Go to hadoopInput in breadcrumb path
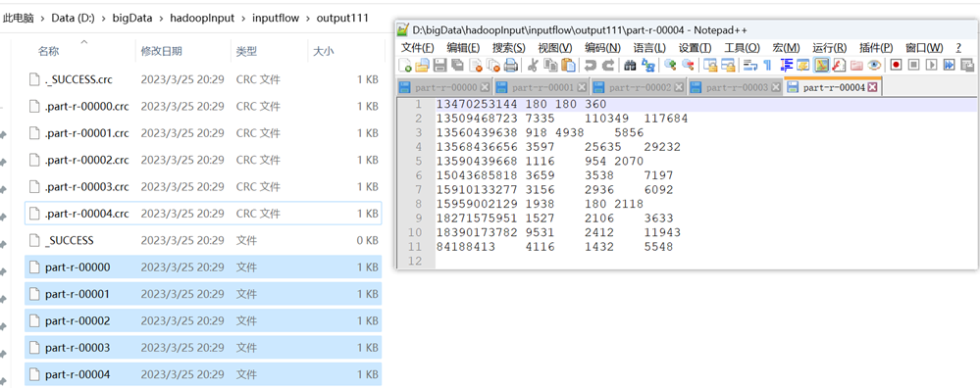Screen dimensions: 980x388 [202, 18]
